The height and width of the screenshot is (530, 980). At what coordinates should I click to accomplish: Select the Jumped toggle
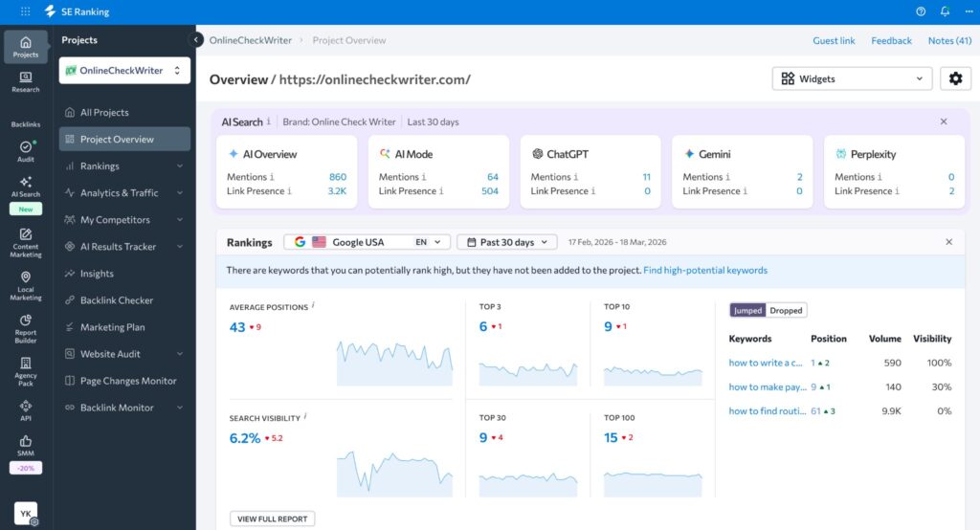click(x=748, y=310)
